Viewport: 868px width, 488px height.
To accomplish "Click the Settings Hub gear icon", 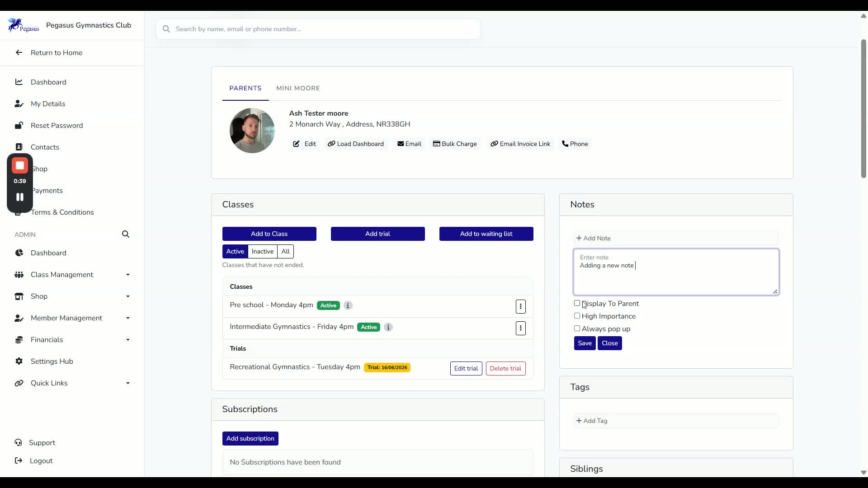I will point(19,361).
